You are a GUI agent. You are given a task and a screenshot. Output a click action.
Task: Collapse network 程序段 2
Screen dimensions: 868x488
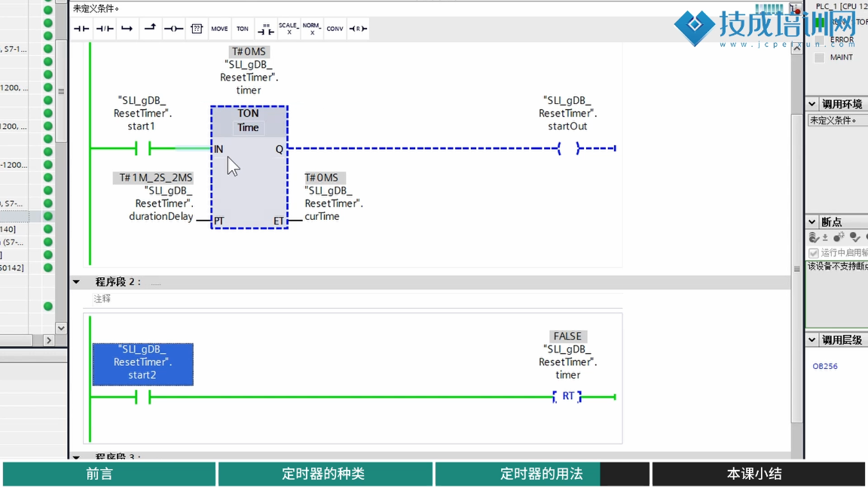(76, 282)
